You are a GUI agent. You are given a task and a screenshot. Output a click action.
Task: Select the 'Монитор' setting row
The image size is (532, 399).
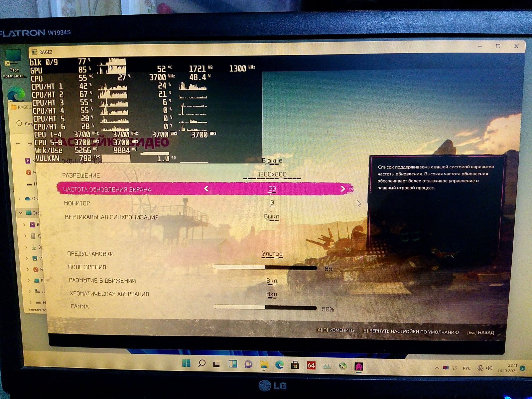tap(77, 203)
